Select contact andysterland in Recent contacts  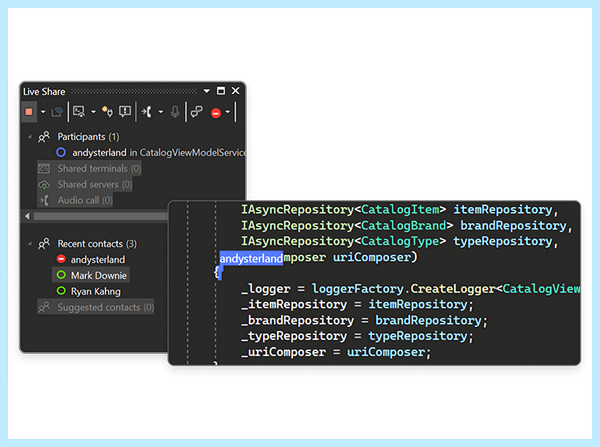point(98,259)
